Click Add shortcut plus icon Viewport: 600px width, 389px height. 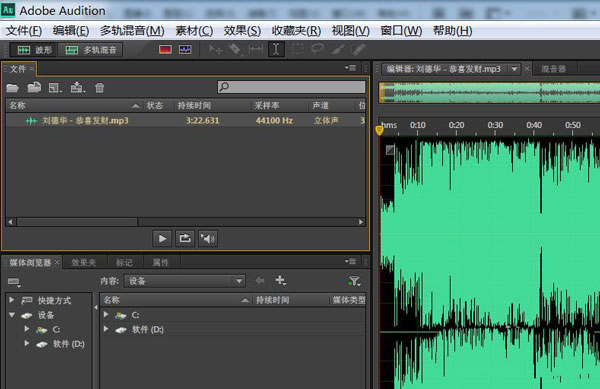(x=280, y=281)
